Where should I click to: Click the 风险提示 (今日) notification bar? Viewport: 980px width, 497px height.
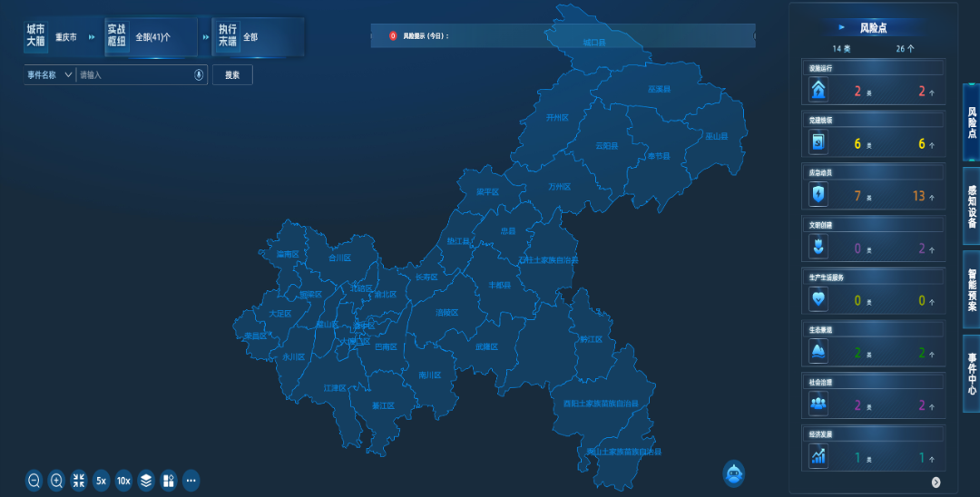[563, 36]
